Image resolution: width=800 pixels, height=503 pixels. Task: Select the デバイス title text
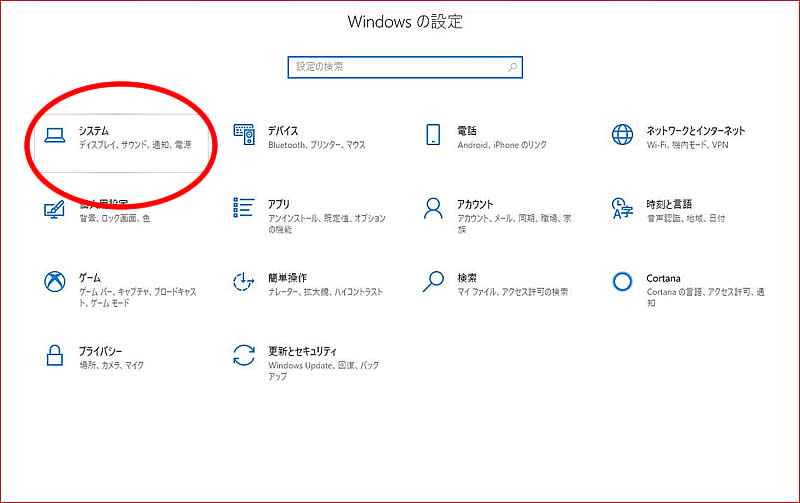283,131
